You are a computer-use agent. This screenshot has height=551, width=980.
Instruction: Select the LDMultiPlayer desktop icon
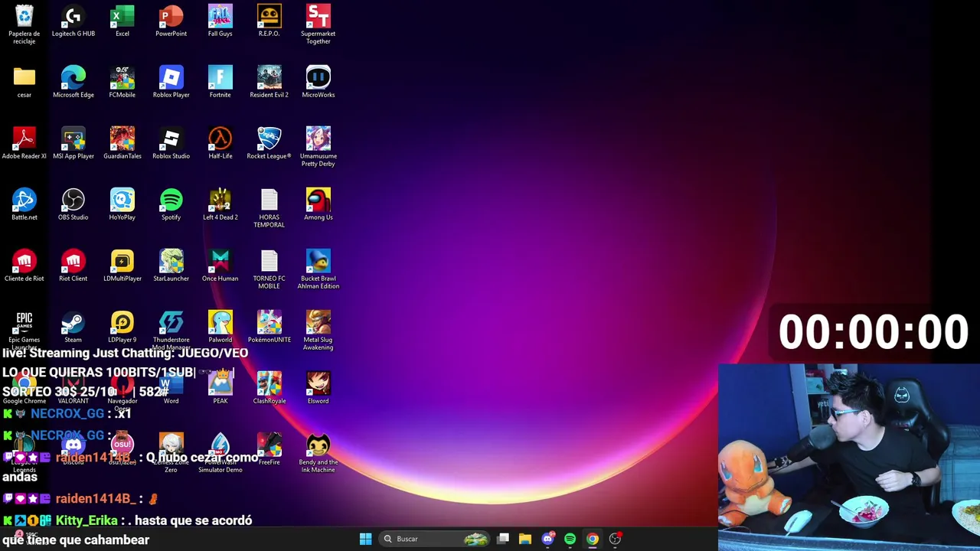[x=122, y=266]
